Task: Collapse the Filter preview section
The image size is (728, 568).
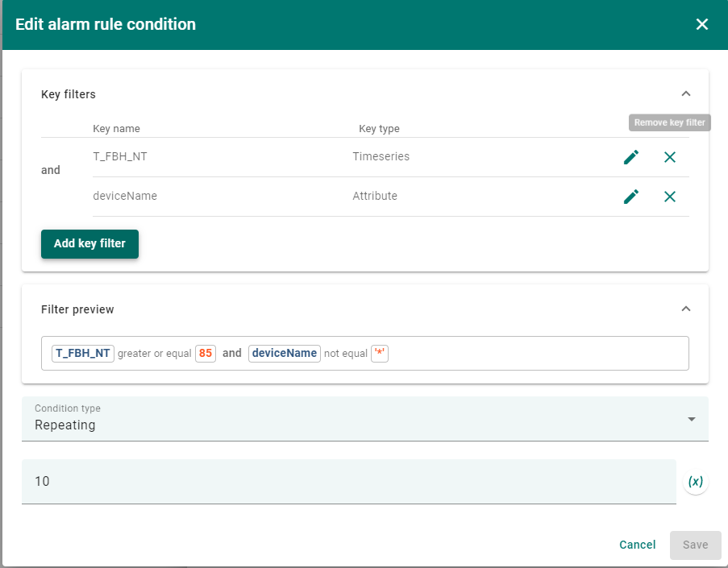Action: [x=686, y=309]
